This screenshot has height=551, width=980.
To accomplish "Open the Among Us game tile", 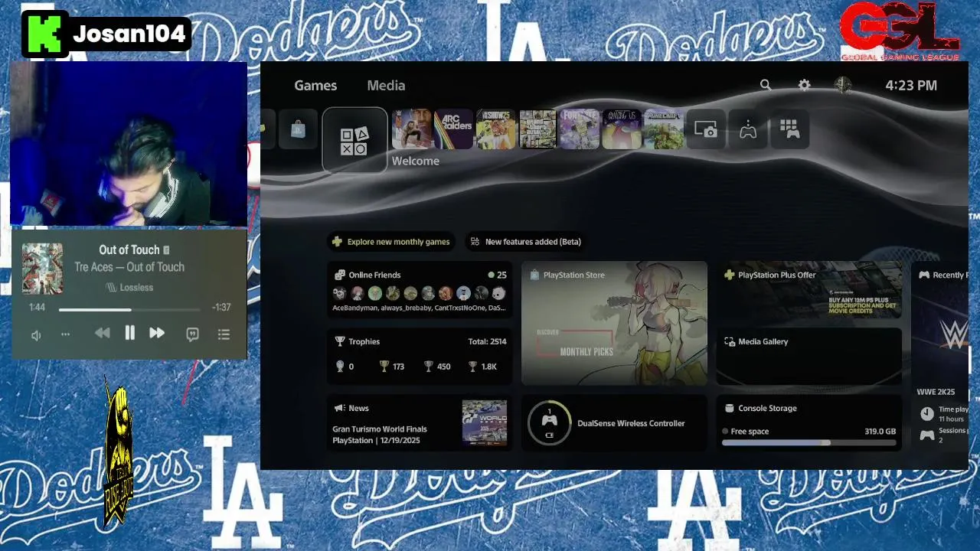I will pyautogui.click(x=622, y=129).
